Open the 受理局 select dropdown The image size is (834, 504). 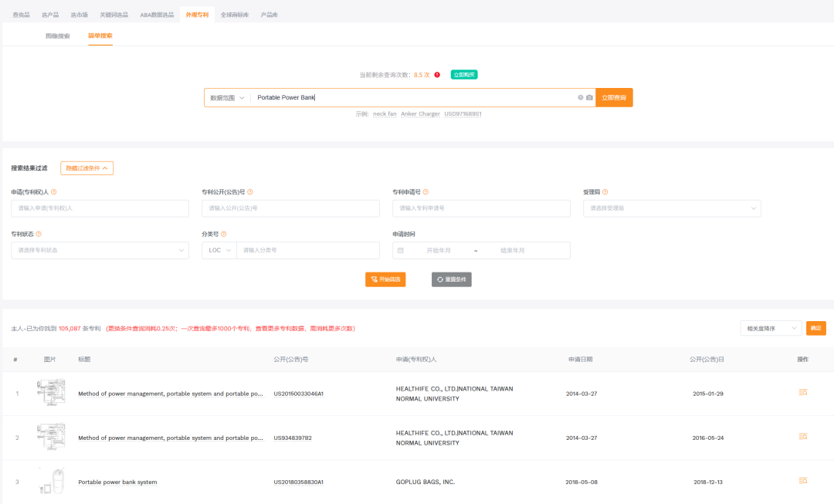(672, 208)
